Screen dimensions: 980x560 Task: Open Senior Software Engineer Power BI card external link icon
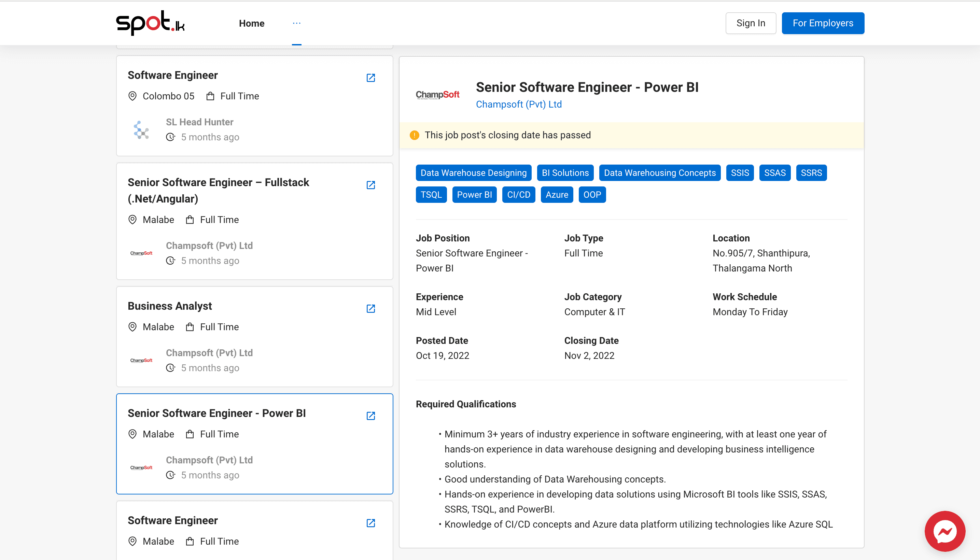370,416
